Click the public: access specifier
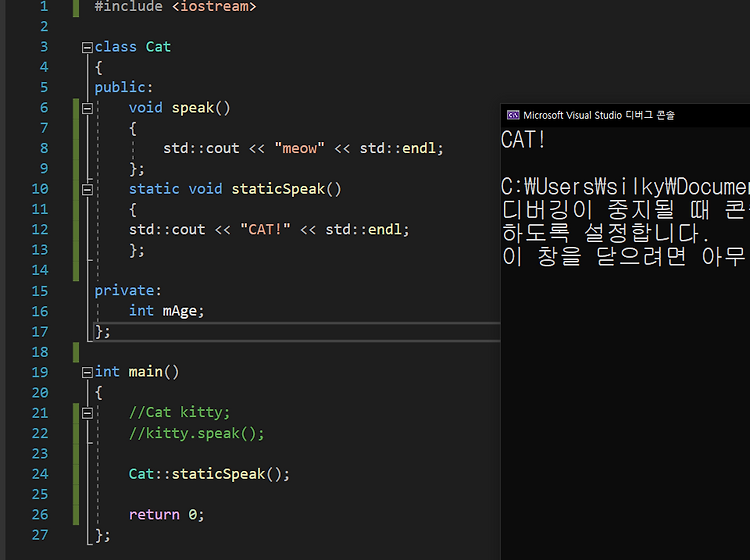Viewport: 750px width, 560px height. tap(123, 88)
